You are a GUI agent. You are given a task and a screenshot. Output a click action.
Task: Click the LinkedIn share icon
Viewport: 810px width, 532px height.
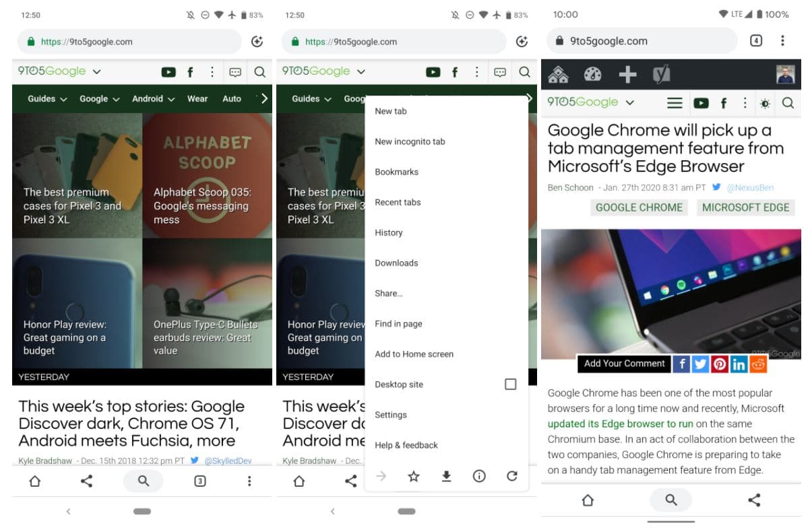[x=739, y=364]
